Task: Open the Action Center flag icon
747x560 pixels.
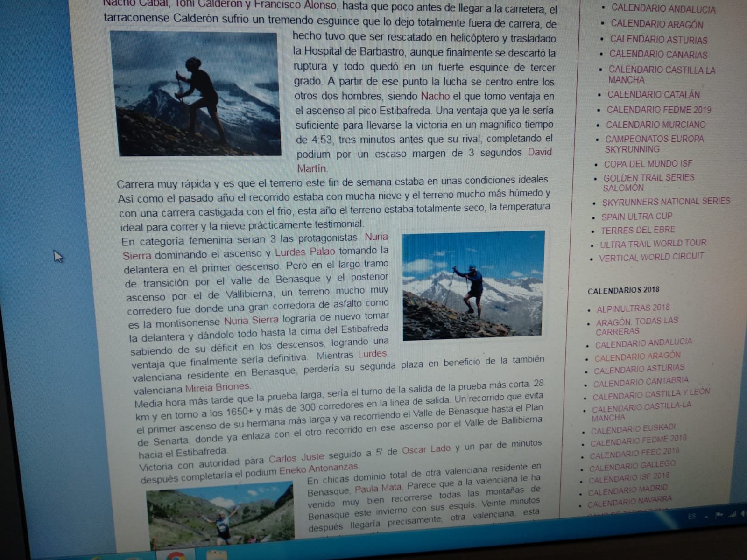Action: (719, 516)
